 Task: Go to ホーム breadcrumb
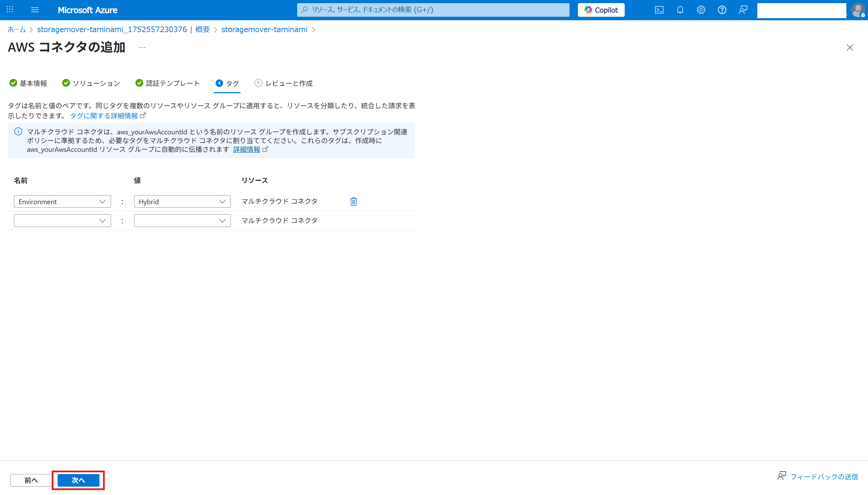click(x=17, y=30)
